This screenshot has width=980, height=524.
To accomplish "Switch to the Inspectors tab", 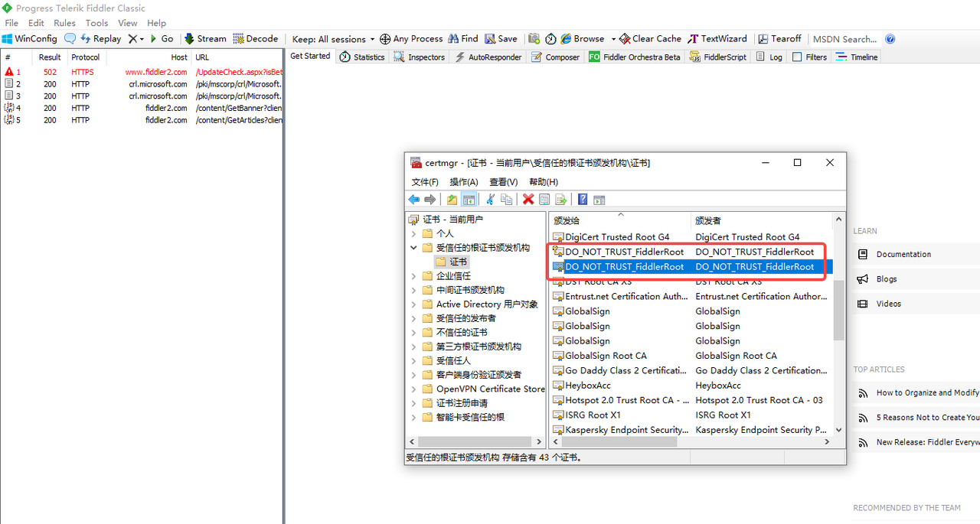I will coord(419,57).
